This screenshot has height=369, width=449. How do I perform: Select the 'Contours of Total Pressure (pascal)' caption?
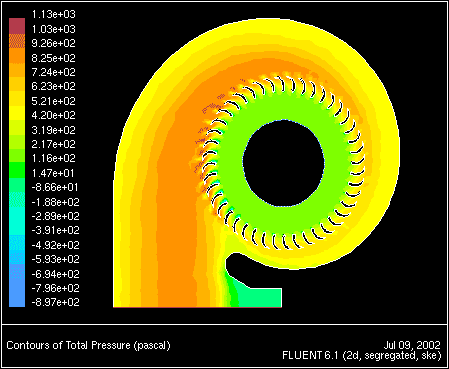pos(88,345)
